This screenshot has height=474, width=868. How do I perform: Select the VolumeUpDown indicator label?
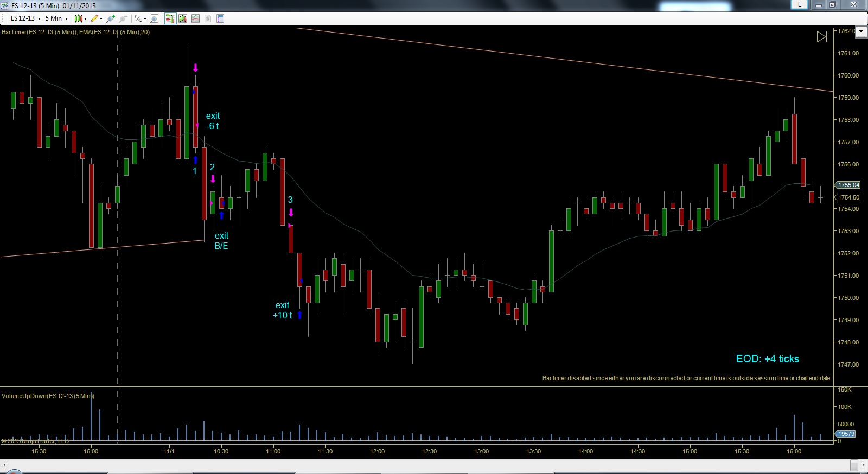(x=48, y=396)
